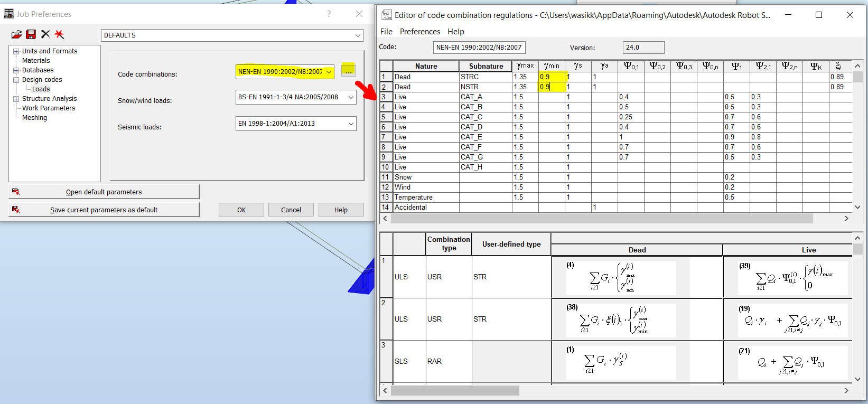The height and width of the screenshot is (404, 868).
Task: Select the CAT_H subnature cell
Action: tap(486, 167)
